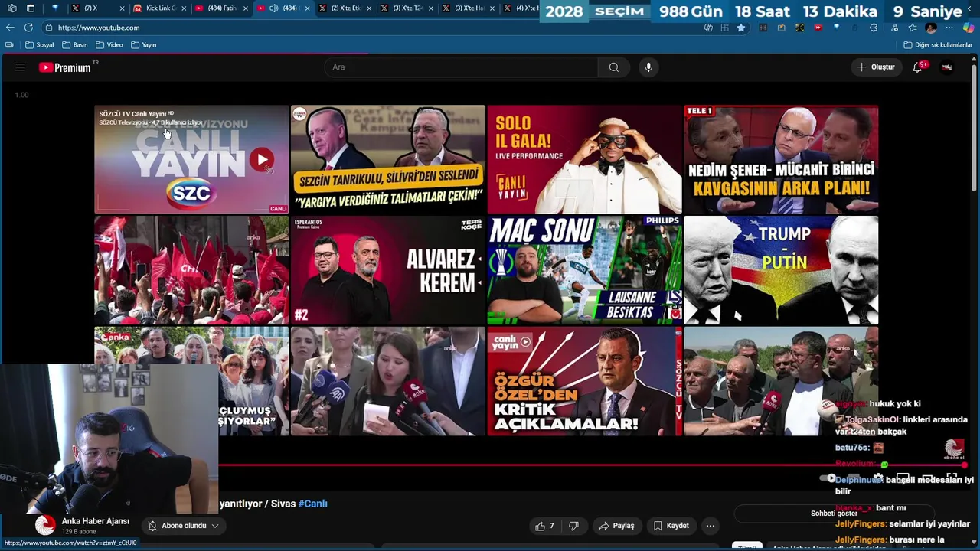This screenshot has height=551, width=980.
Task: Click the browser address bar URL
Action: point(99,28)
